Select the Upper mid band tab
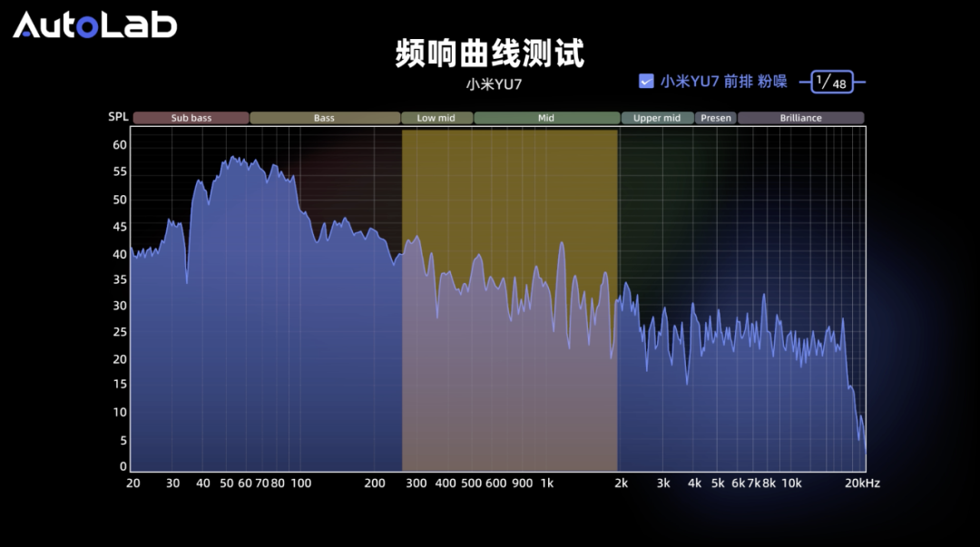The width and height of the screenshot is (980, 547). click(x=657, y=118)
